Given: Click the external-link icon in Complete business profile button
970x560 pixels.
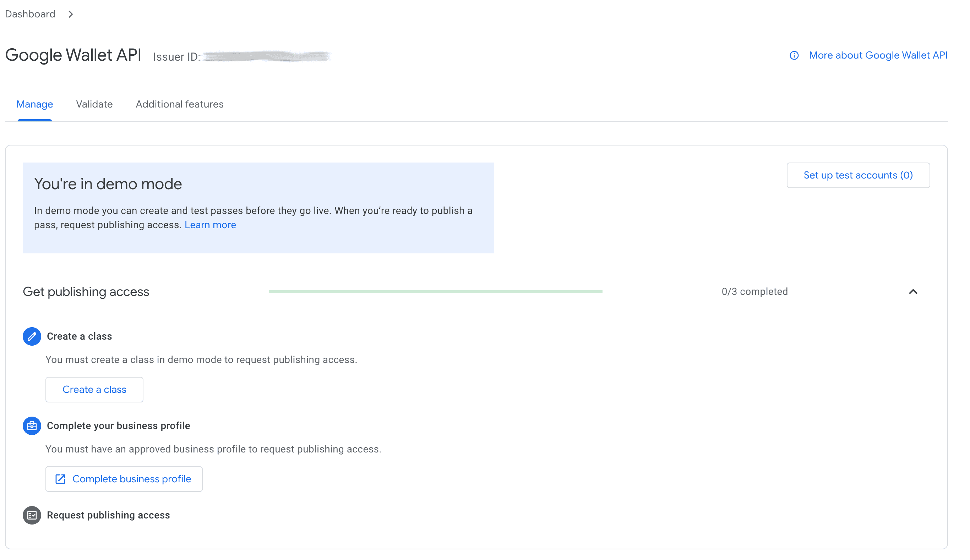Looking at the screenshot, I should click(x=60, y=479).
